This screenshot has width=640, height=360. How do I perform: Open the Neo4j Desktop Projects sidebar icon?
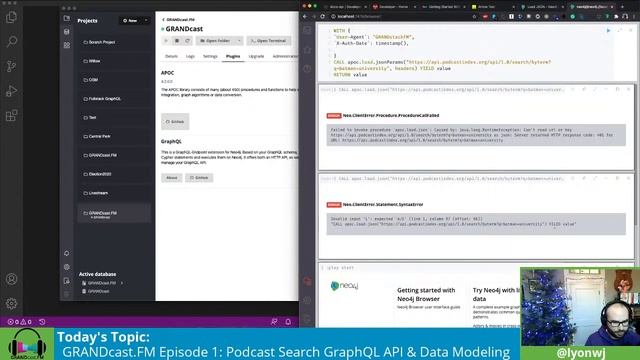coord(67,18)
